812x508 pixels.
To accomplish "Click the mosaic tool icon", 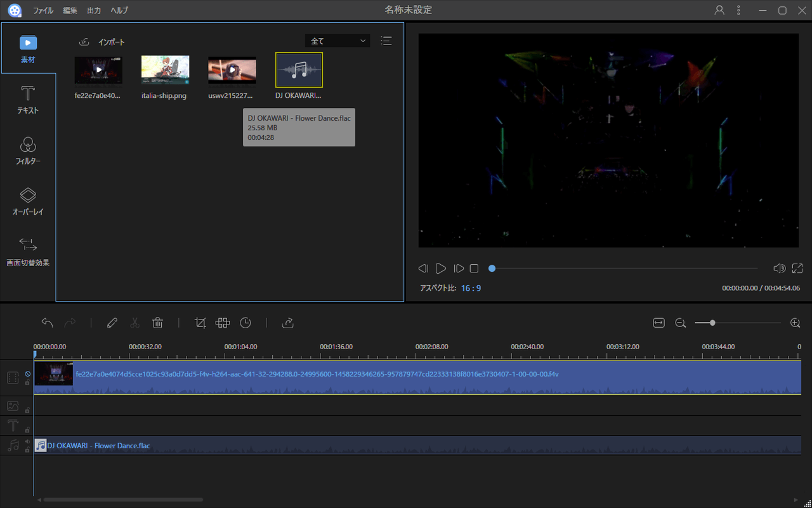I will 222,323.
